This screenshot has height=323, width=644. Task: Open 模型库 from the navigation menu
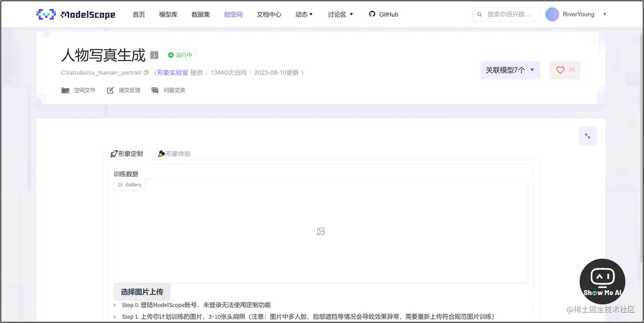point(168,14)
